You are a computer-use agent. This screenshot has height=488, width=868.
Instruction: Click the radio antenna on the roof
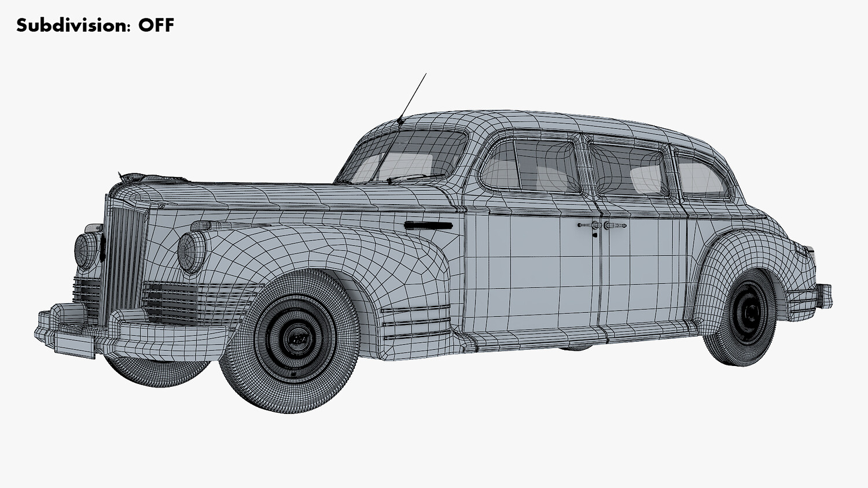[x=411, y=99]
